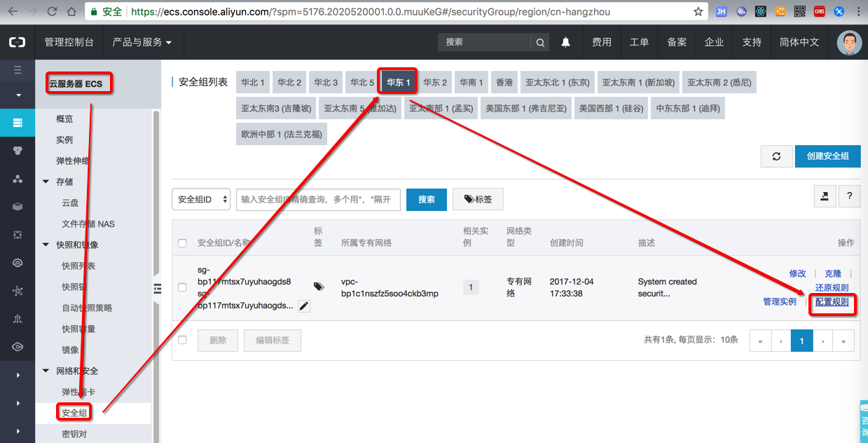
Task: Open the 费用 top menu
Action: pyautogui.click(x=602, y=42)
